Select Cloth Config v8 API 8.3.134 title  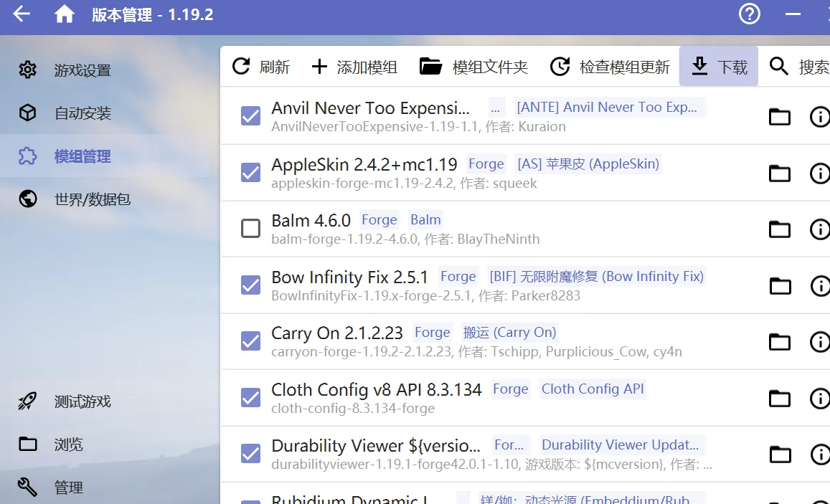[377, 390]
